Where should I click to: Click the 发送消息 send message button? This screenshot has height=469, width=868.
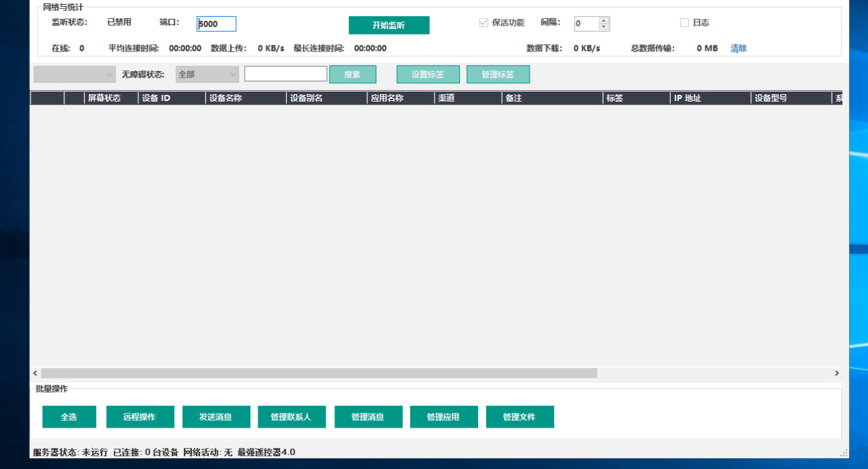click(x=216, y=417)
